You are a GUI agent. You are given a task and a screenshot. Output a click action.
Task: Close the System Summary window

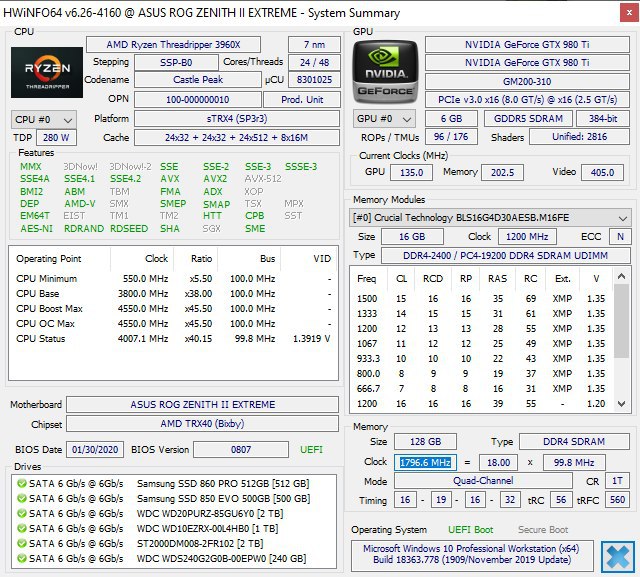629,13
